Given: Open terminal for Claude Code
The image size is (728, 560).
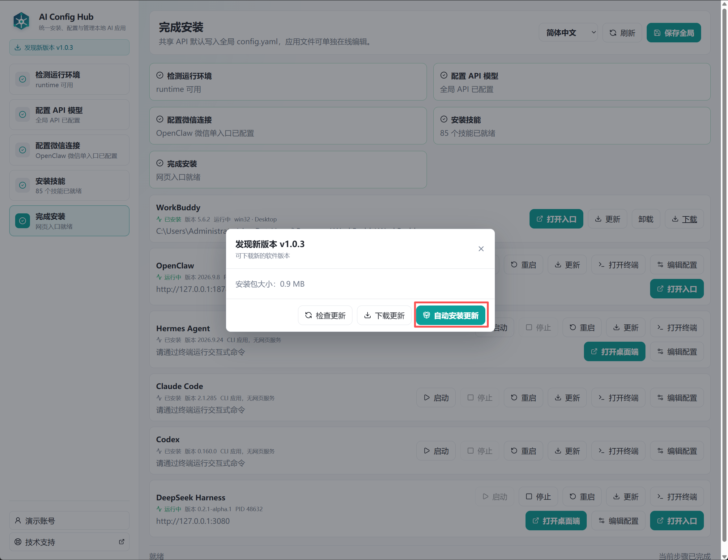Looking at the screenshot, I should click(618, 397).
